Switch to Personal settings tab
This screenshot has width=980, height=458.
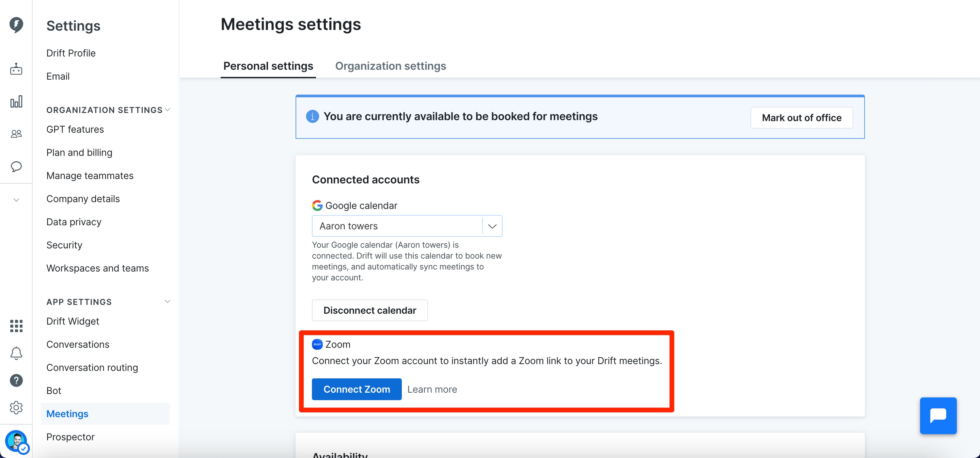(x=268, y=66)
